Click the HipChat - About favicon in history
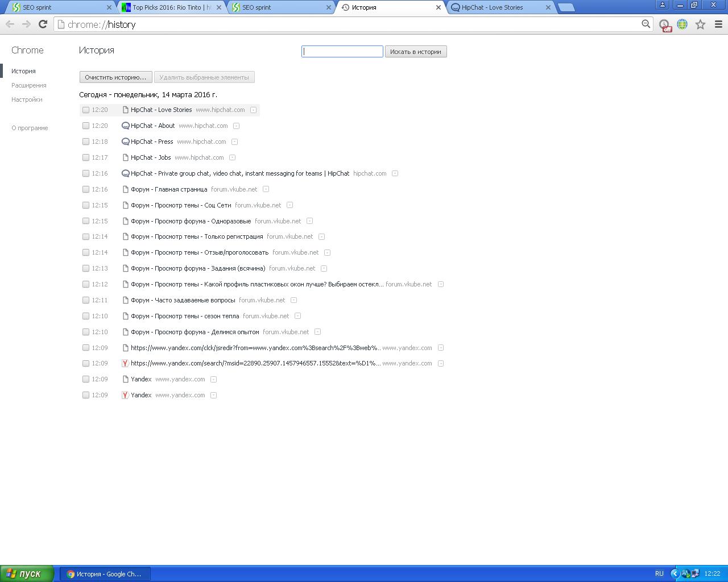 [126, 126]
